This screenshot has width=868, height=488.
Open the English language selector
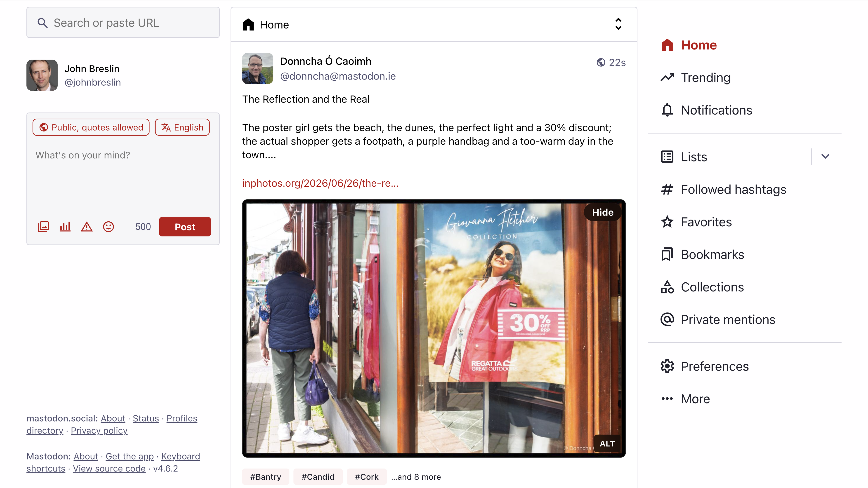[182, 127]
